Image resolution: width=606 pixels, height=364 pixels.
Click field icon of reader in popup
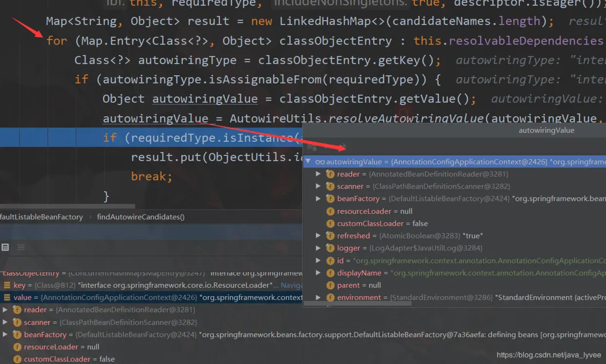click(x=330, y=174)
